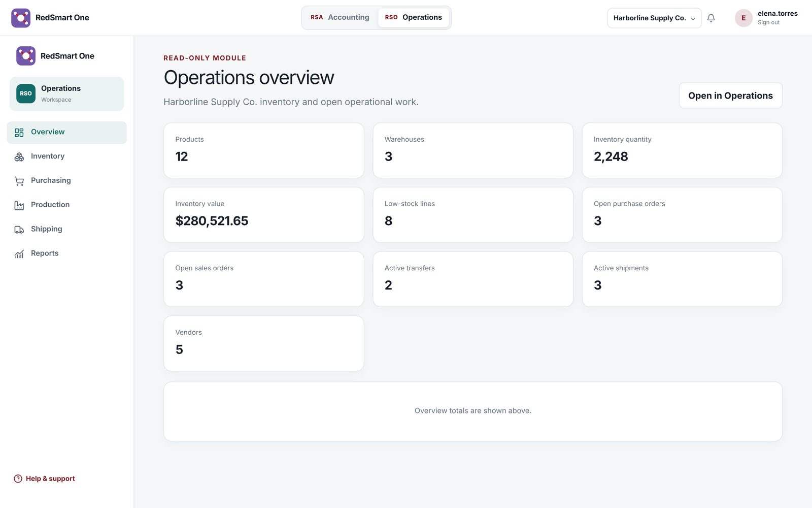The image size is (812, 508).
Task: Click the Purchasing cart icon
Action: [19, 181]
